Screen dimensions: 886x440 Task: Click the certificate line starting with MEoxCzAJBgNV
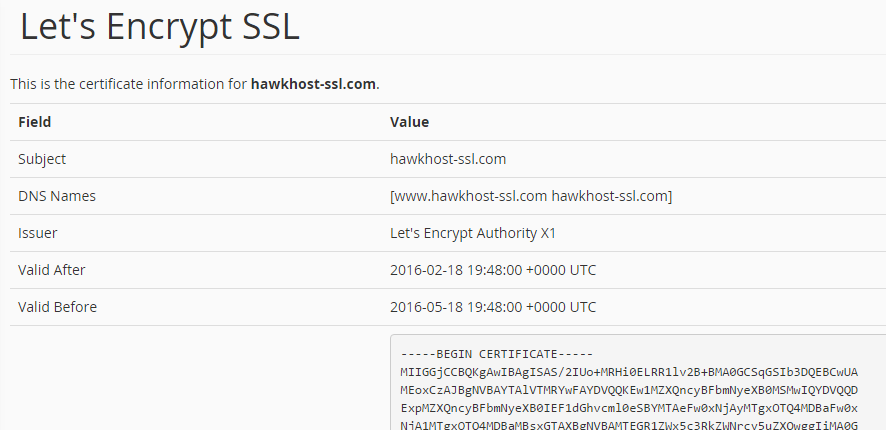(628, 389)
